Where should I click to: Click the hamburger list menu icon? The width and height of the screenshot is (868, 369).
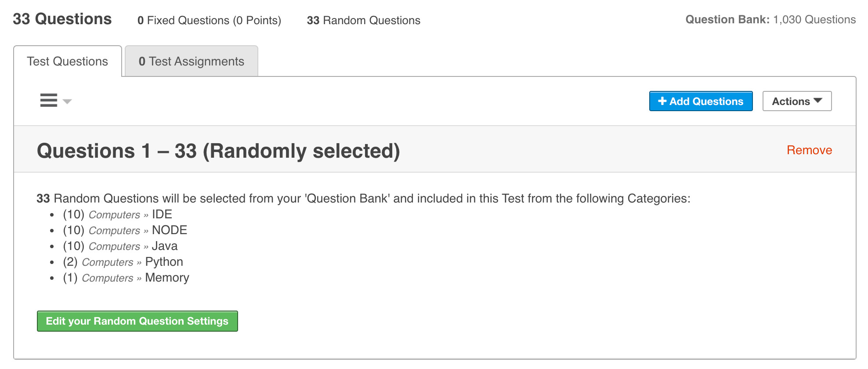[x=48, y=101]
